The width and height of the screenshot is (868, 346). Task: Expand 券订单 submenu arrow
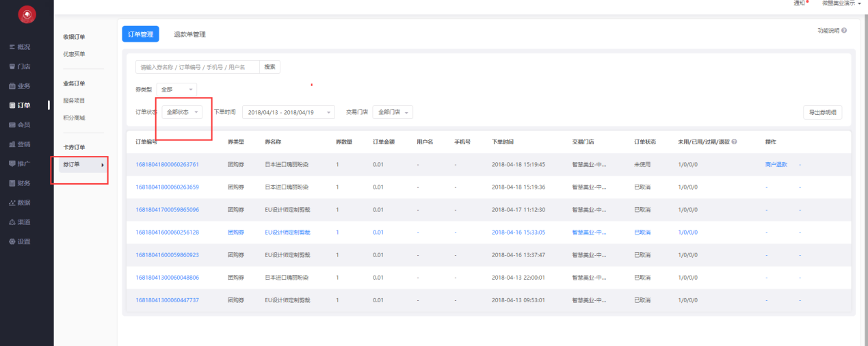[103, 164]
